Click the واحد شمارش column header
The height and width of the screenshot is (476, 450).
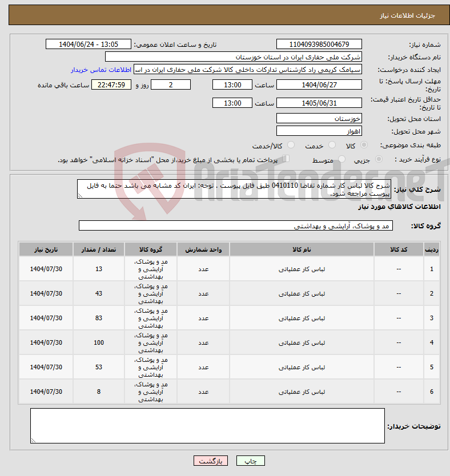coord(203,249)
